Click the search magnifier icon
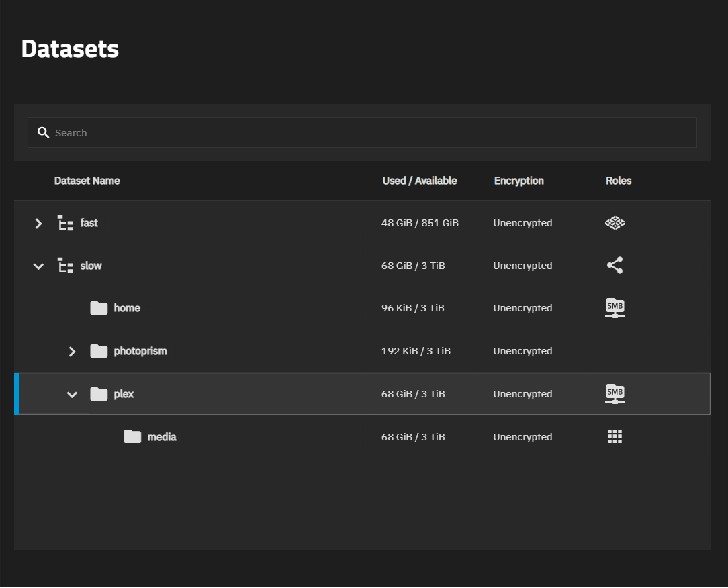The width and height of the screenshot is (728, 588). pos(44,133)
